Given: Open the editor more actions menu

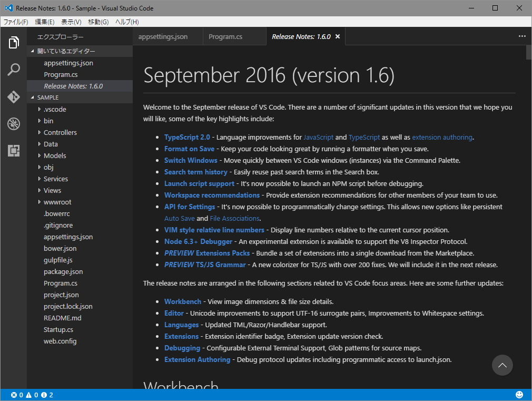Looking at the screenshot, I should (522, 36).
